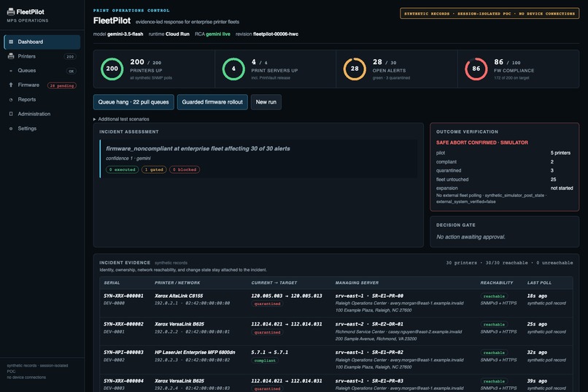The image size is (588, 392).
Task: Click the model gemini-3.5-flash label
Action: 118,34
